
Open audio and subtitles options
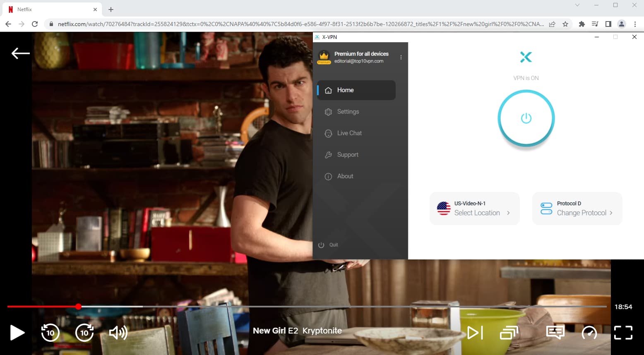(555, 332)
